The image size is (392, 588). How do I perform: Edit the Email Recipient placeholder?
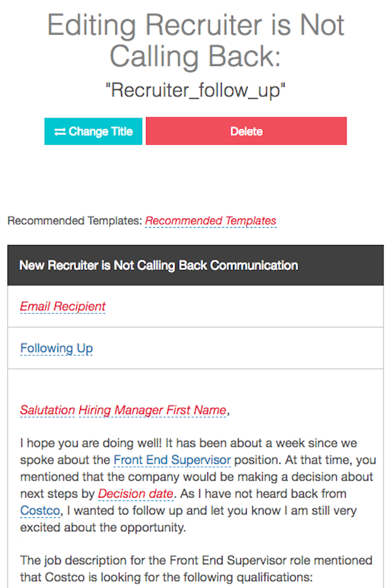pos(63,306)
